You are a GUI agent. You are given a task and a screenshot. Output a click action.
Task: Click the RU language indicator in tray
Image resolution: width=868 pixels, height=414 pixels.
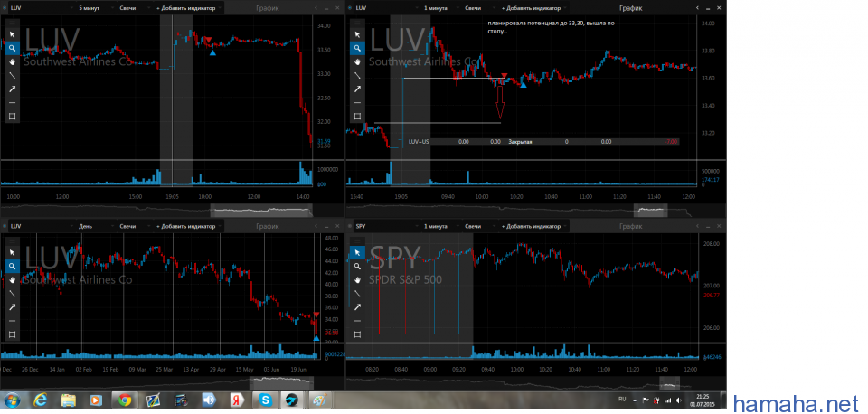pos(621,400)
